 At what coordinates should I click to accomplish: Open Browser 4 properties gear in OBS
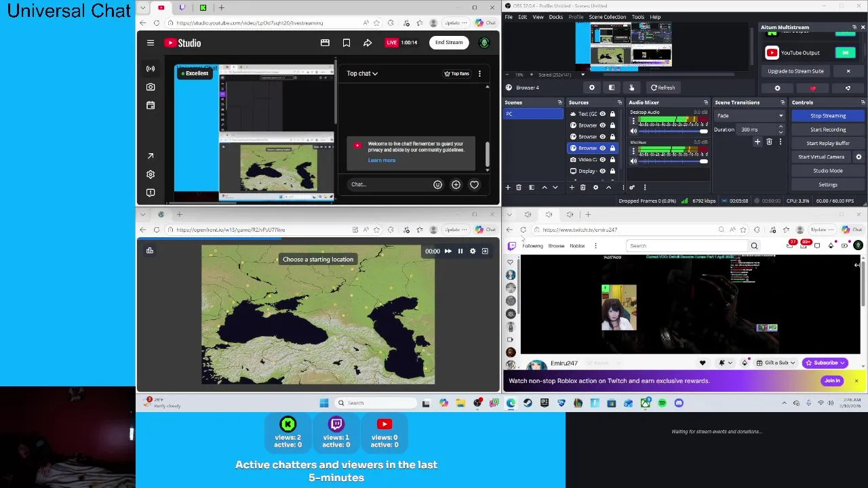592,87
